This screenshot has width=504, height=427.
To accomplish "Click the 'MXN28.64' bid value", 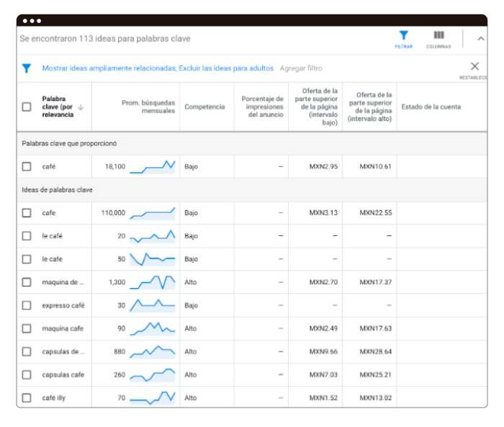I will [375, 351].
